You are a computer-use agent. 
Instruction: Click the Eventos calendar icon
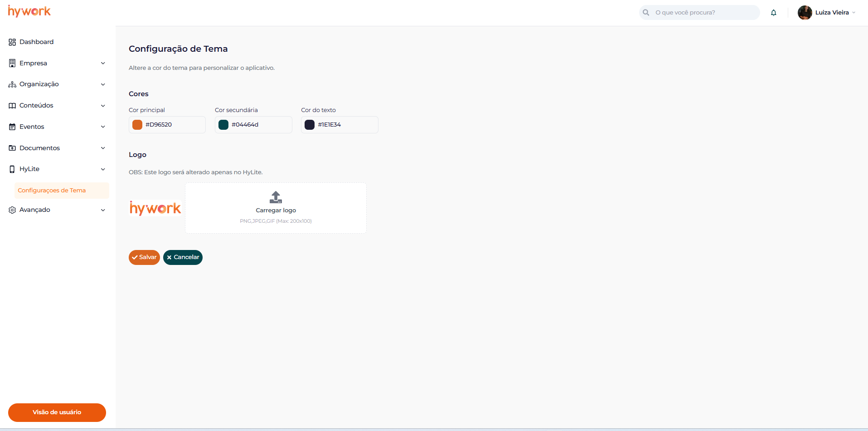click(x=12, y=127)
